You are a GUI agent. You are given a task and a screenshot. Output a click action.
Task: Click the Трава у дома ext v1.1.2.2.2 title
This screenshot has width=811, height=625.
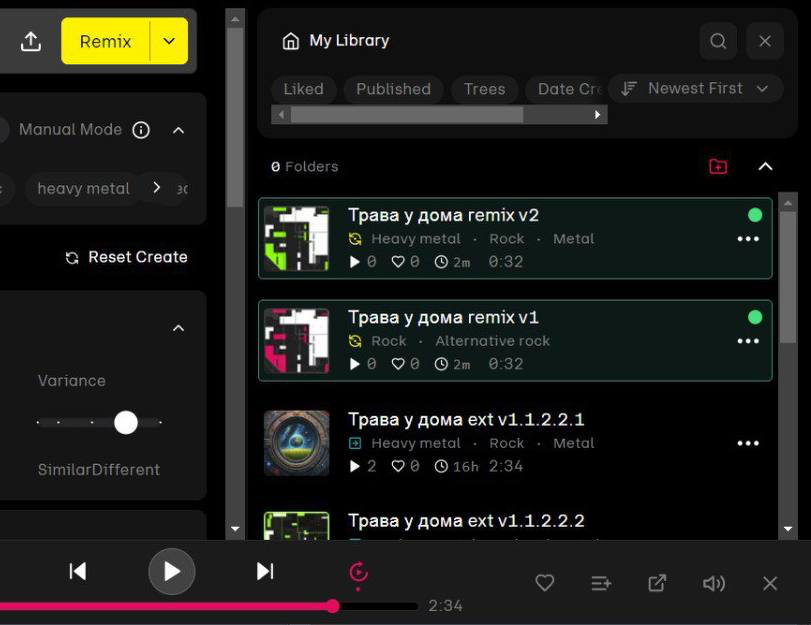[466, 521]
